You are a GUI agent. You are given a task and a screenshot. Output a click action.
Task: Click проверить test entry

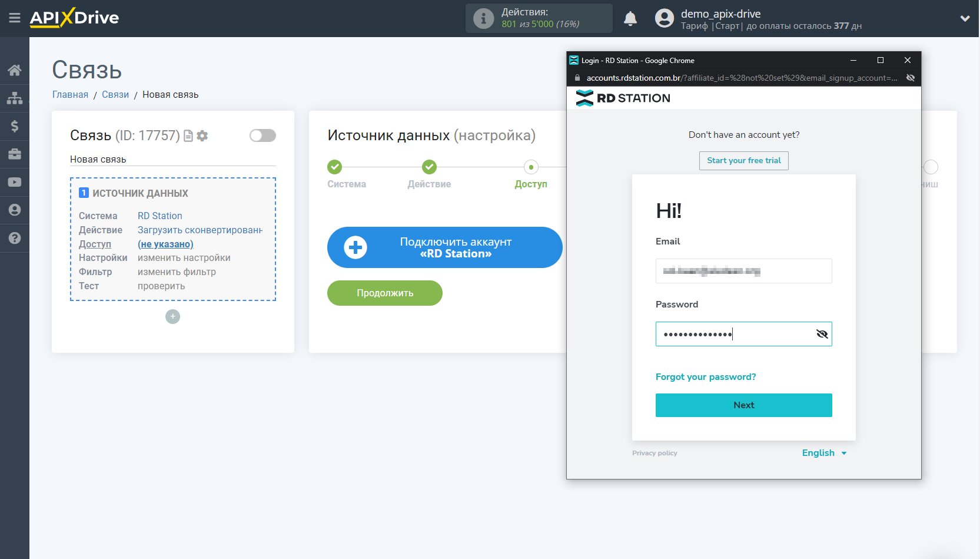[x=161, y=286]
